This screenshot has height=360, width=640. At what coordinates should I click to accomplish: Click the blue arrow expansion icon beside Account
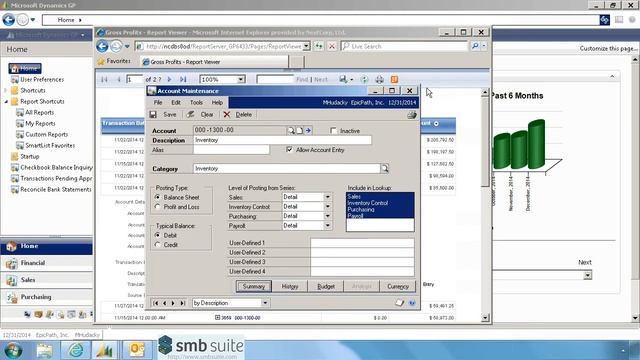point(308,130)
